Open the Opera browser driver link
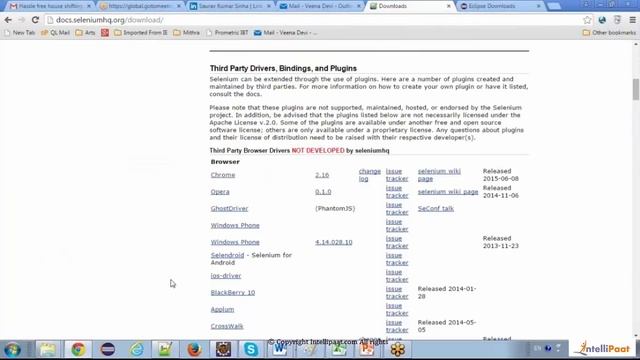Screen dimensions: 640x360 (220, 192)
